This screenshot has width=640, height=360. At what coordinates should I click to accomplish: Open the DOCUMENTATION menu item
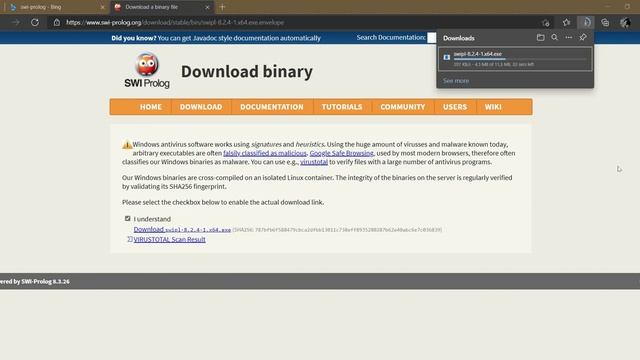(x=272, y=107)
